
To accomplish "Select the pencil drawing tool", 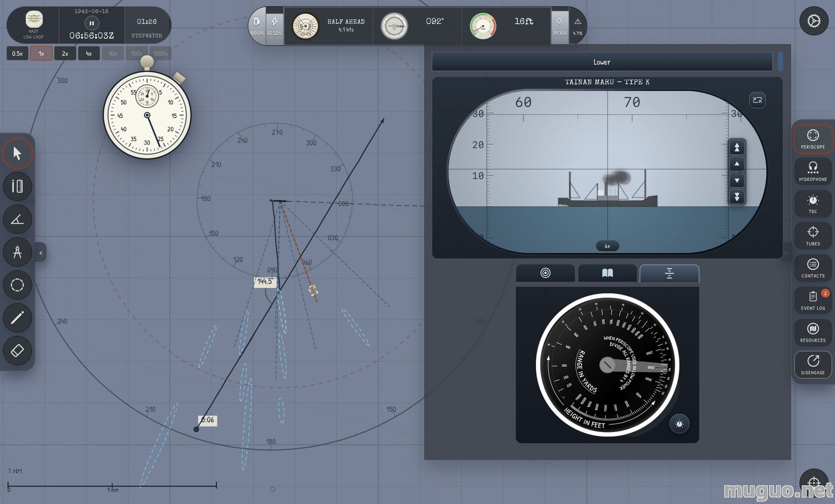I will [x=17, y=318].
